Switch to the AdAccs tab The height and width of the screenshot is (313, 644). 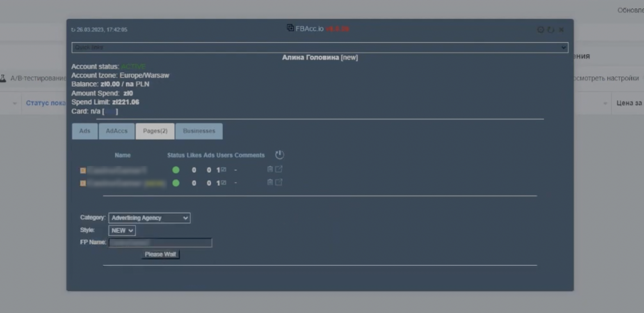coord(116,131)
